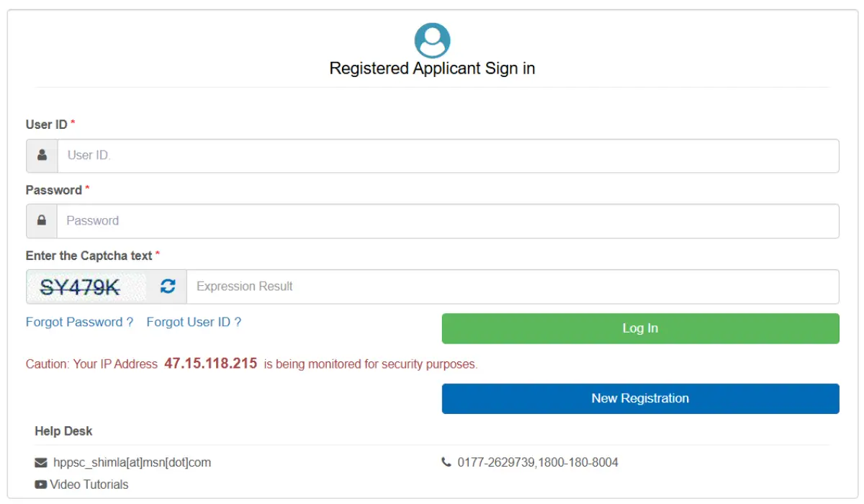
Task: Click the person icon beside User ID field
Action: (x=41, y=156)
